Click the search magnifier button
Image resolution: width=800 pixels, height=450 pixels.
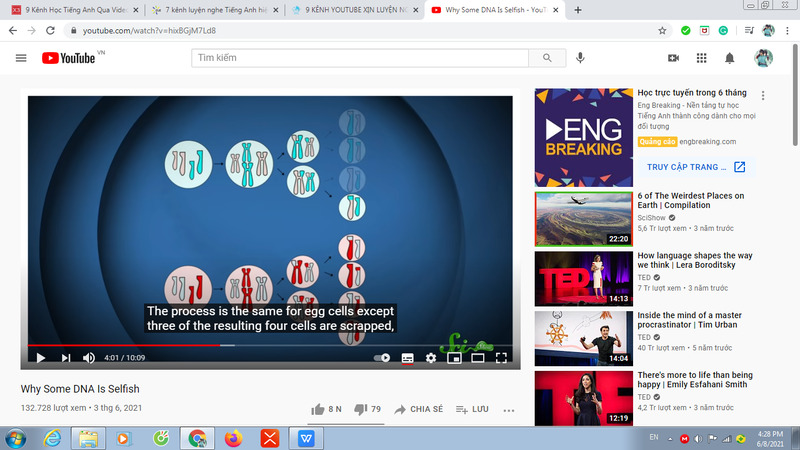point(547,58)
